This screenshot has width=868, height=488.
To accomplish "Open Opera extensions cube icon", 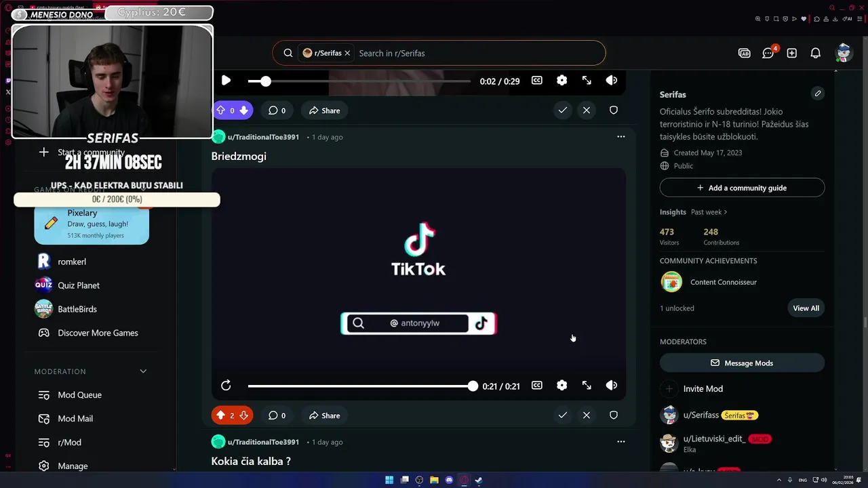I will pyautogui.click(x=816, y=19).
